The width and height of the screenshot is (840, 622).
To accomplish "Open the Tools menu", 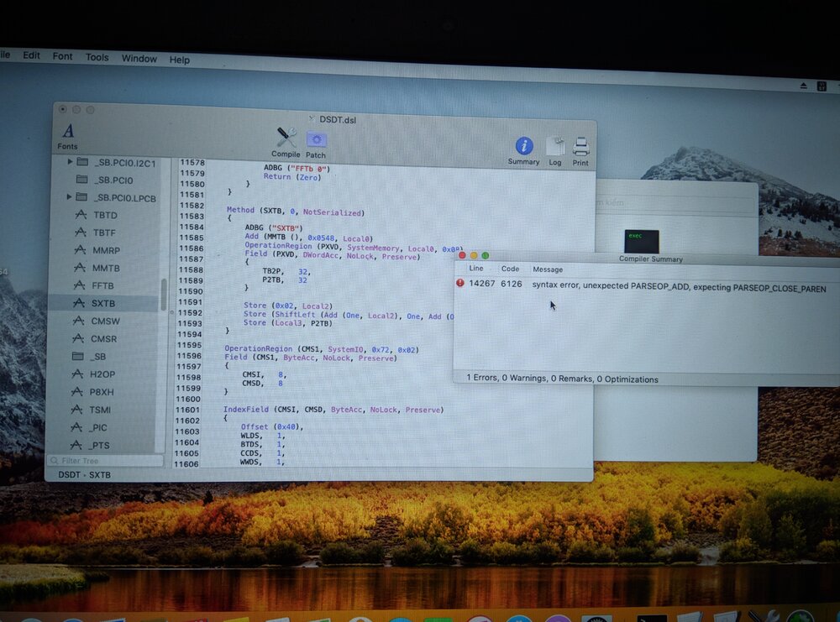I will pos(97,57).
